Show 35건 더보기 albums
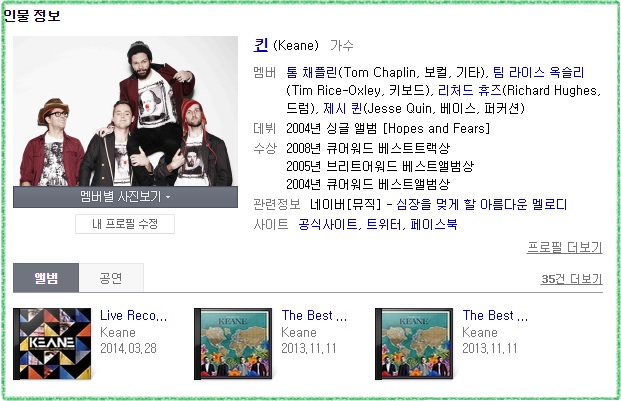Image resolution: width=621 pixels, height=401 pixels. pyautogui.click(x=571, y=279)
